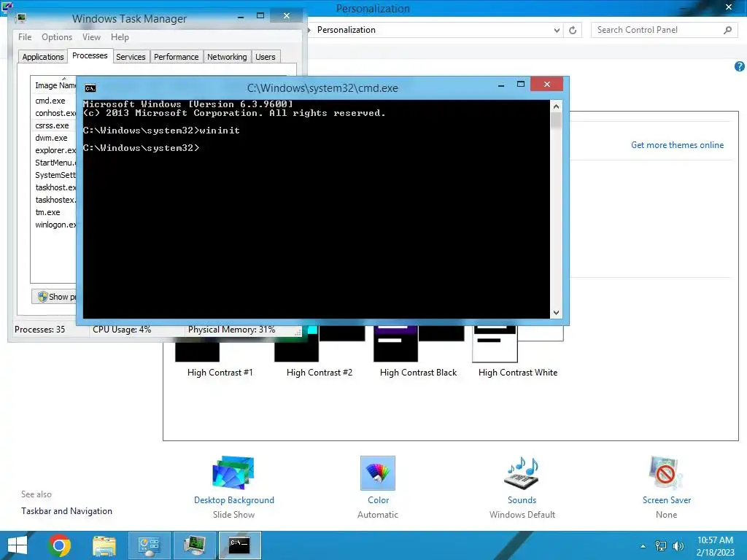Open the Task Manager title bar icon

(21, 18)
